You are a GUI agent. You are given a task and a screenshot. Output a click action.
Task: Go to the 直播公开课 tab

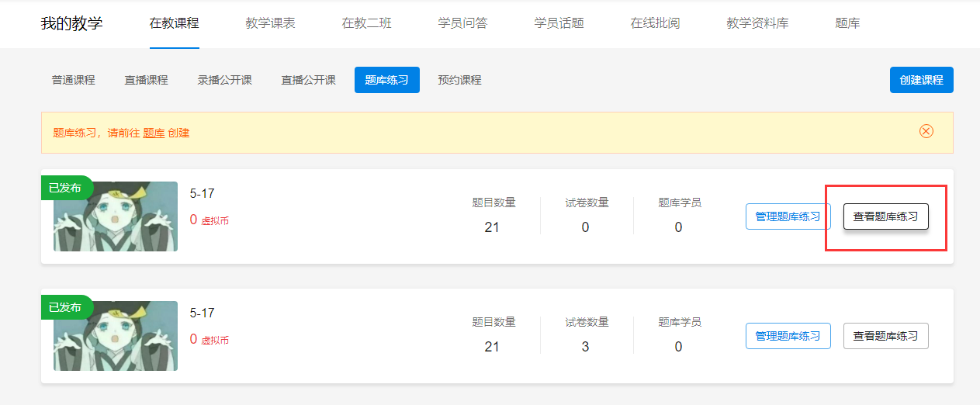308,80
